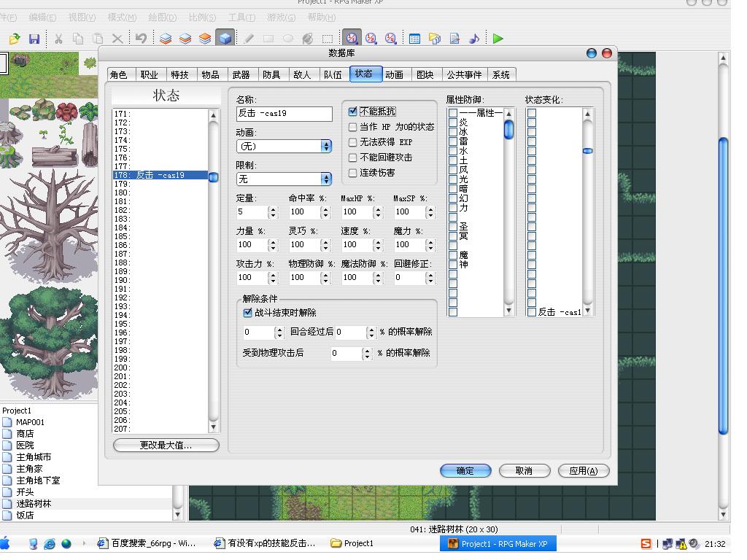Click the Copy icon in toolbar
Viewport: 747px width, 560px height.
click(78, 39)
